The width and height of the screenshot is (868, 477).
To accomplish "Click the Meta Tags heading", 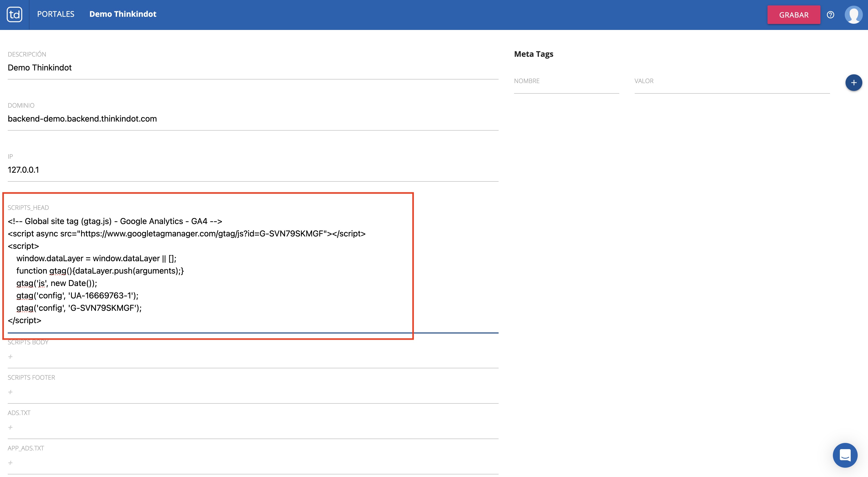I will pyautogui.click(x=534, y=54).
